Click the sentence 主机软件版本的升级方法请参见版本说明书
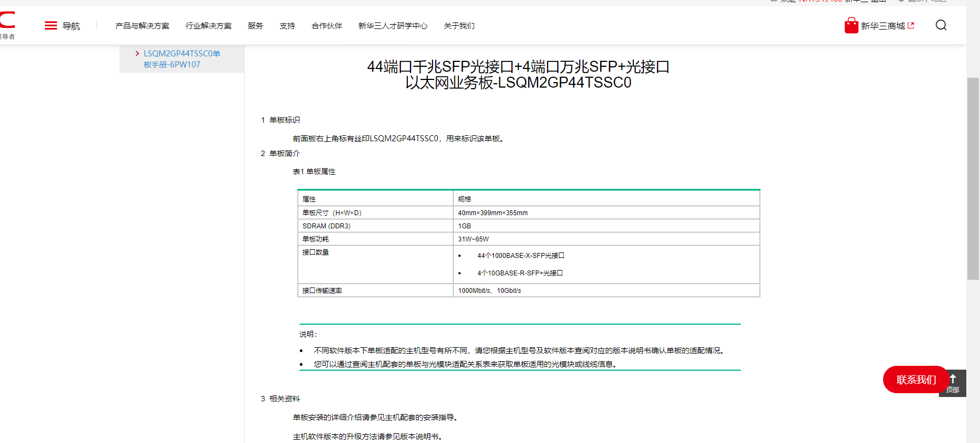Screen dimensions: 980x443 368,436
